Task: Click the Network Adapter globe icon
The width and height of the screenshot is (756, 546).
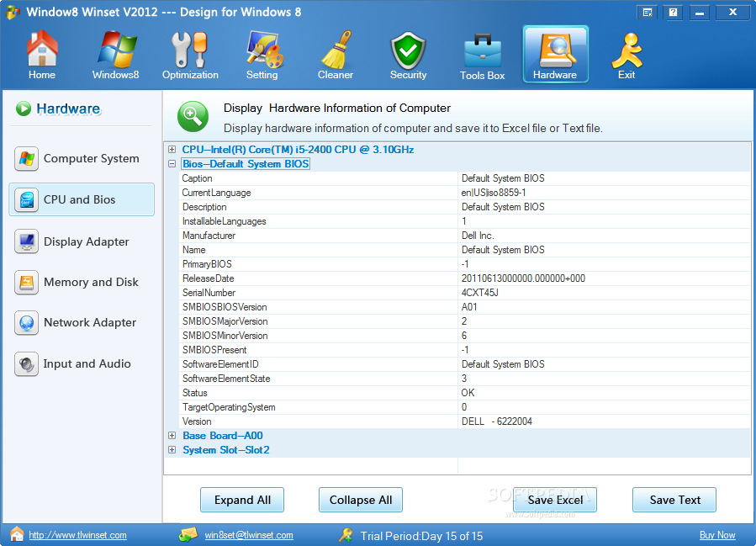Action: click(27, 323)
